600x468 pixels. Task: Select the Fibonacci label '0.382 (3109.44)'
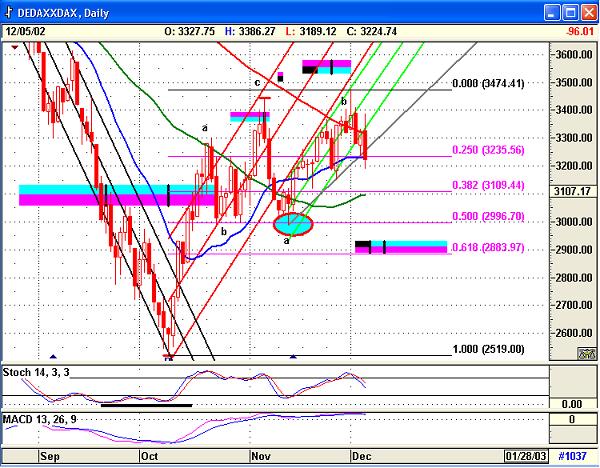pyautogui.click(x=488, y=185)
